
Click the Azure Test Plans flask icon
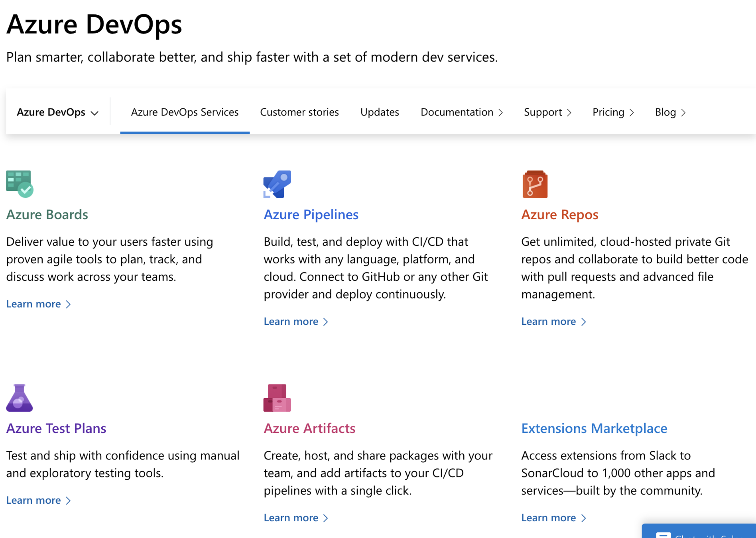click(x=19, y=398)
